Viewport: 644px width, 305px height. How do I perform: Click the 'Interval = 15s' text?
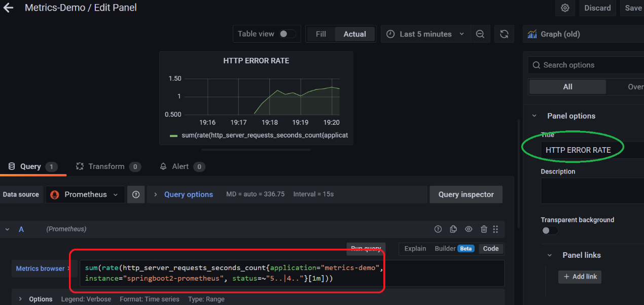(x=313, y=194)
